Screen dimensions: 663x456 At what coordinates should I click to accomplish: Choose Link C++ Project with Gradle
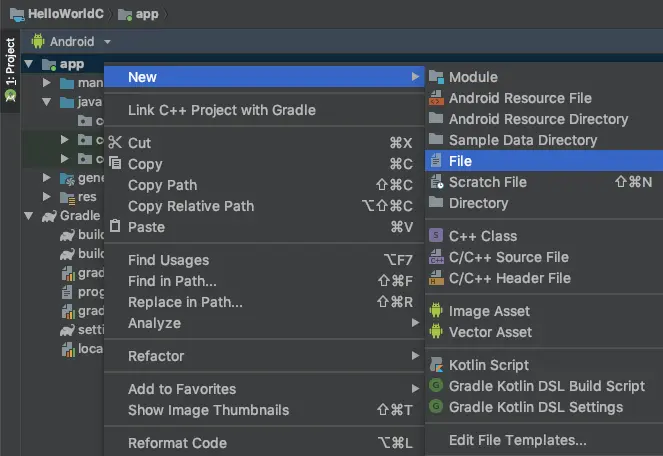[222, 110]
